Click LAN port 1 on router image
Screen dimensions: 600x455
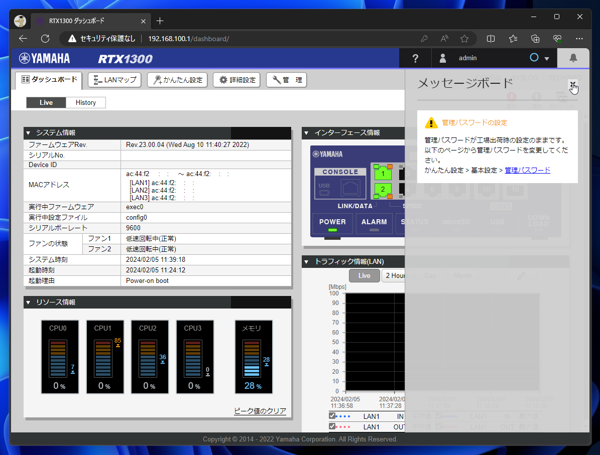(x=383, y=173)
